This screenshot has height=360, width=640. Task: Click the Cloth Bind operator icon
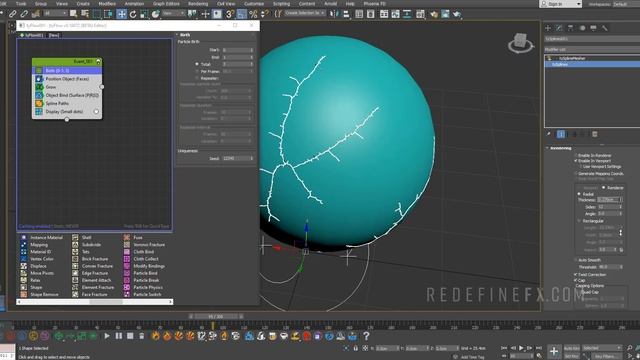(x=127, y=252)
